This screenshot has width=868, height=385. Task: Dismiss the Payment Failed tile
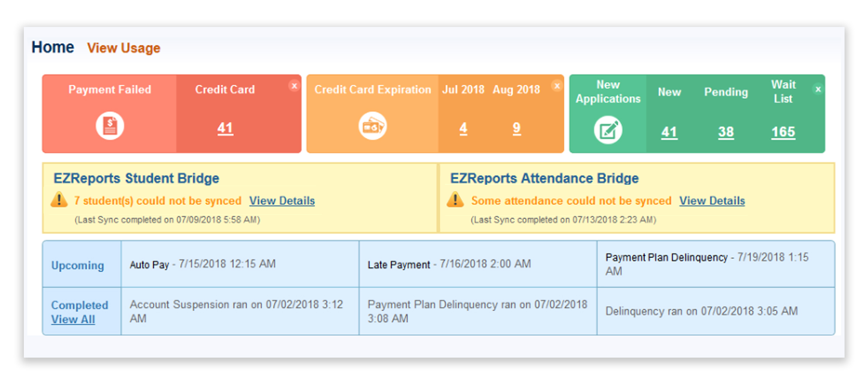coord(294,86)
